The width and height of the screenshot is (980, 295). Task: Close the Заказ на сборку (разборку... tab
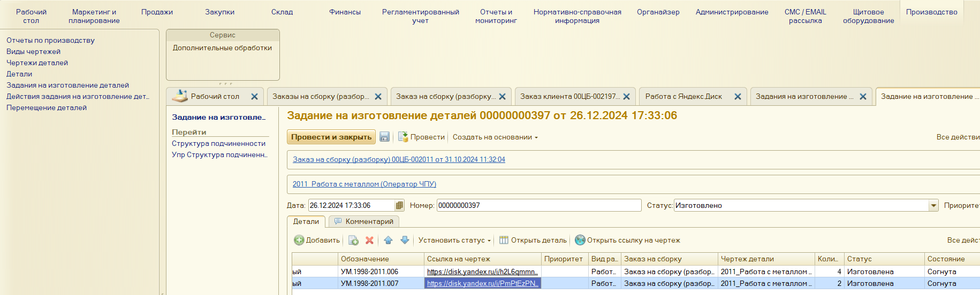tap(502, 97)
